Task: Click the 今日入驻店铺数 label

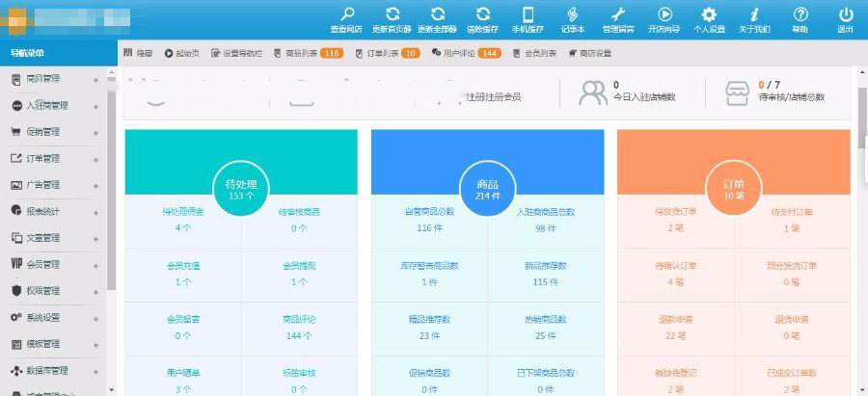Action: 644,97
